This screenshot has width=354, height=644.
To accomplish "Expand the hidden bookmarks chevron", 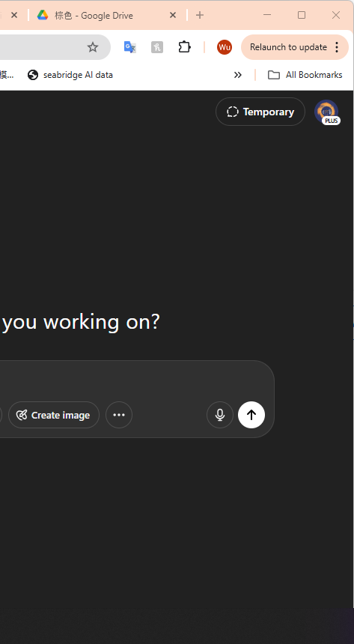I will [x=238, y=75].
